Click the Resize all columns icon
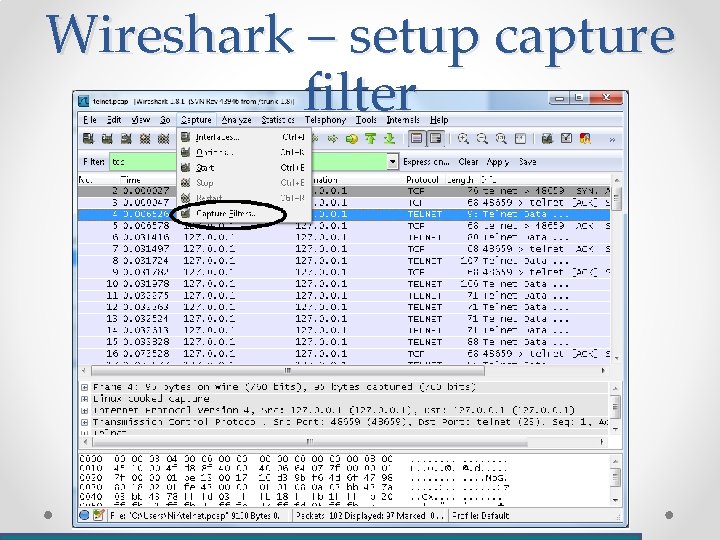This screenshot has height=540, width=720. pos(520,138)
